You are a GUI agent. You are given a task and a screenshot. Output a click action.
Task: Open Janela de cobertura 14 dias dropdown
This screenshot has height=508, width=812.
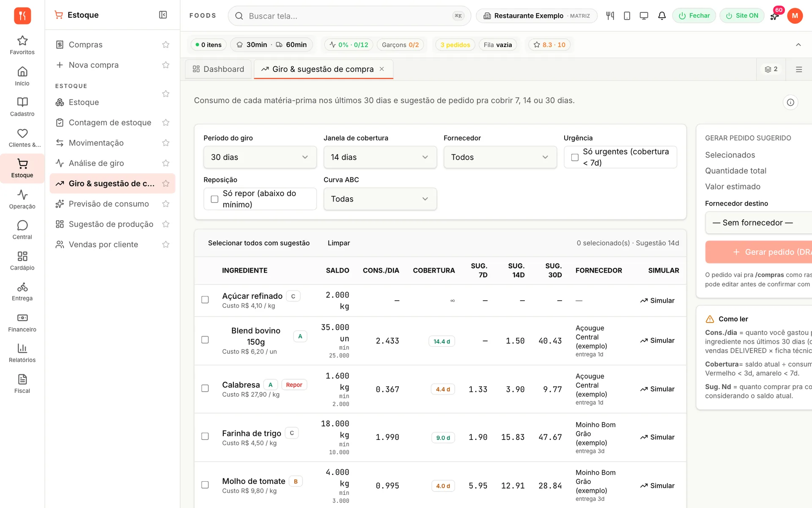[380, 157]
